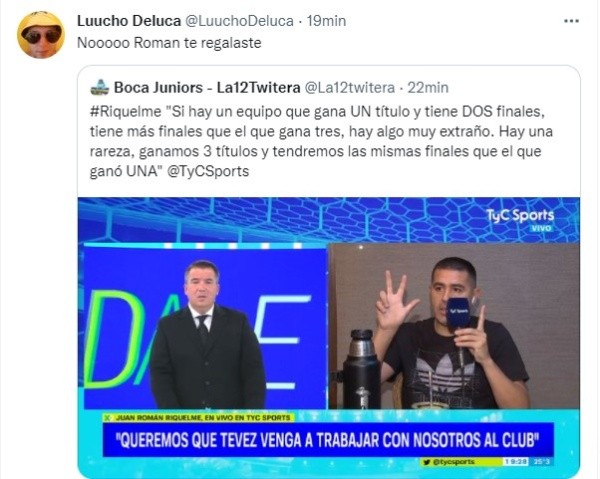600x479 pixels.
Task: Click the @tycsports Twitter bird icon in ticker
Action: coord(427,462)
